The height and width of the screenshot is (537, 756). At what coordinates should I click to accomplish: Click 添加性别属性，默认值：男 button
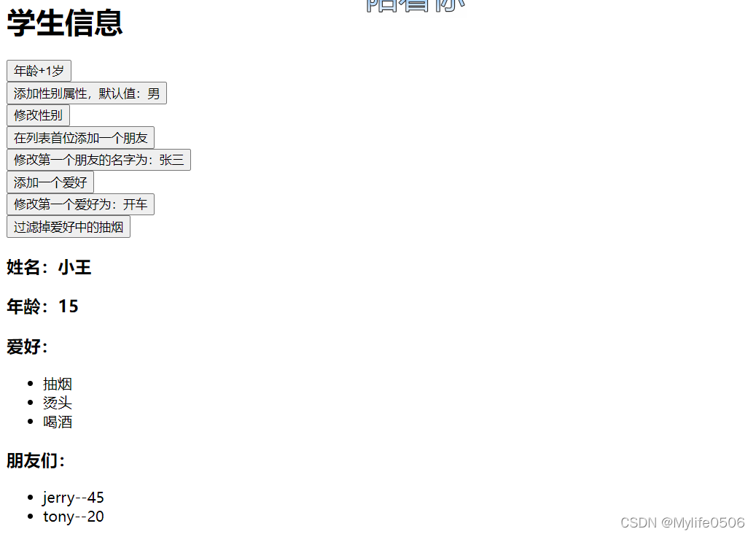coord(87,93)
